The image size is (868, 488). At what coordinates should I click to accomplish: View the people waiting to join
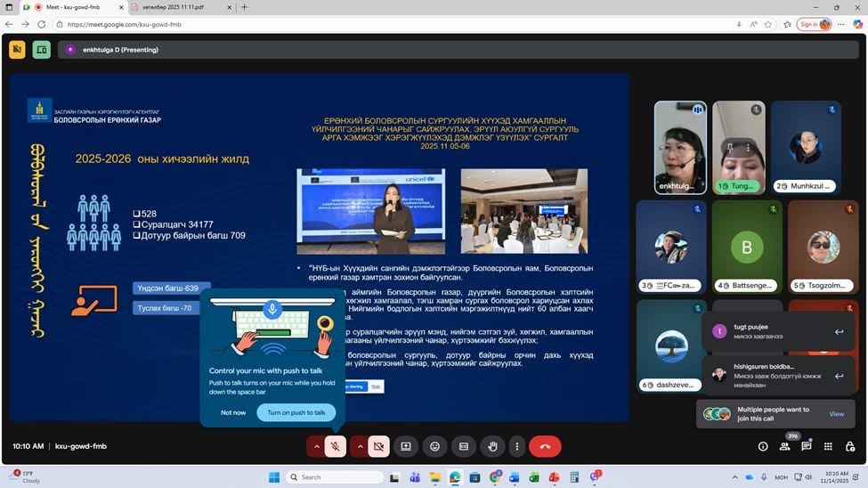[836, 414]
